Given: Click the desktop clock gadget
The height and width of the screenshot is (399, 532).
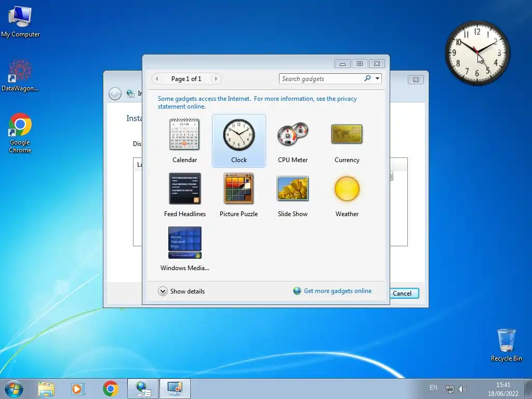Looking at the screenshot, I should tap(477, 52).
